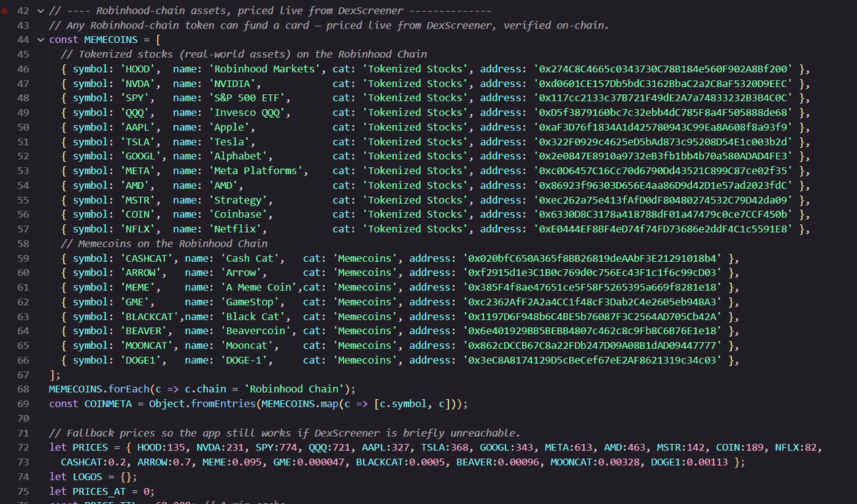857x504 pixels.
Task: Click the 'Tesla' name string on line 51
Action: tap(231, 141)
